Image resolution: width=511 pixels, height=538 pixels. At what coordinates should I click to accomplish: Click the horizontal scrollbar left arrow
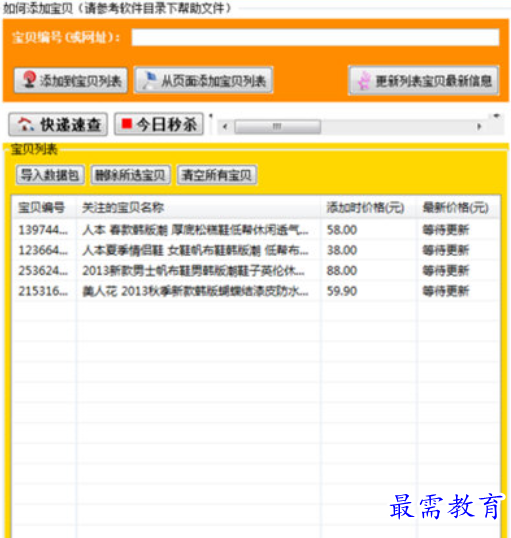coord(225,127)
